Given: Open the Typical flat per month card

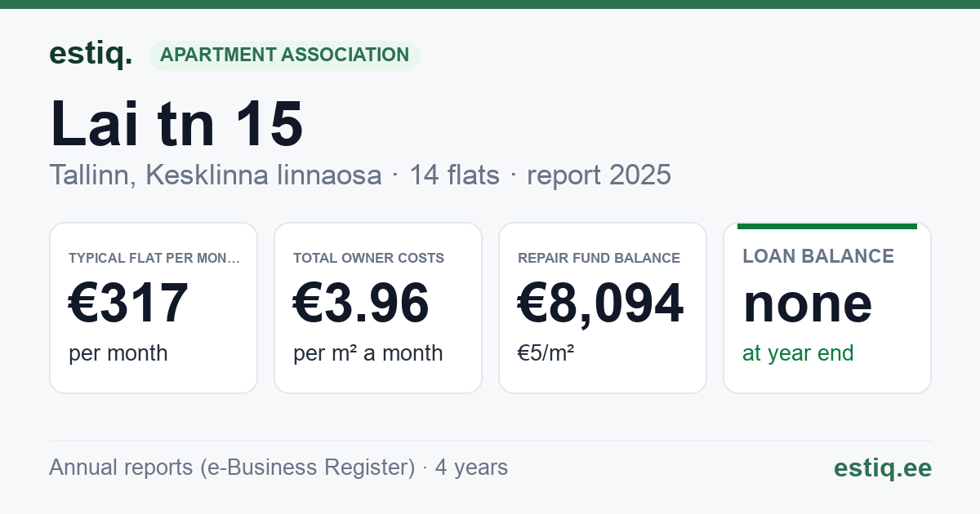Looking at the screenshot, I should (x=154, y=308).
